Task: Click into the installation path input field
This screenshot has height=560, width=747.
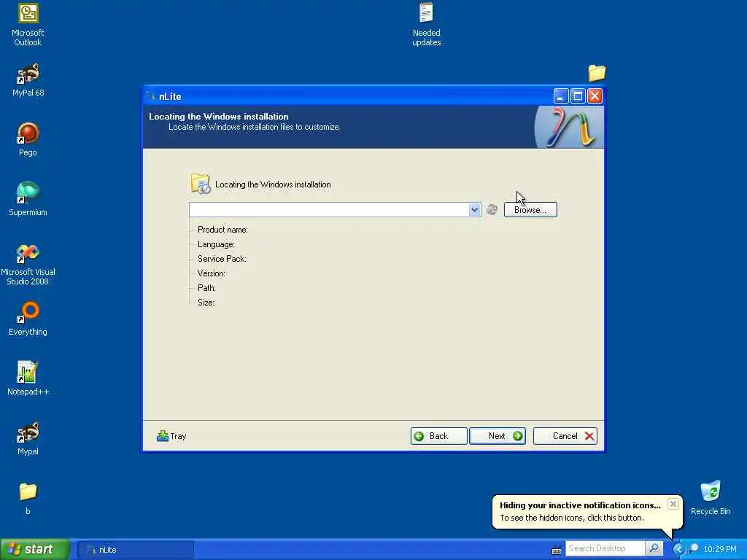Action: [329, 209]
